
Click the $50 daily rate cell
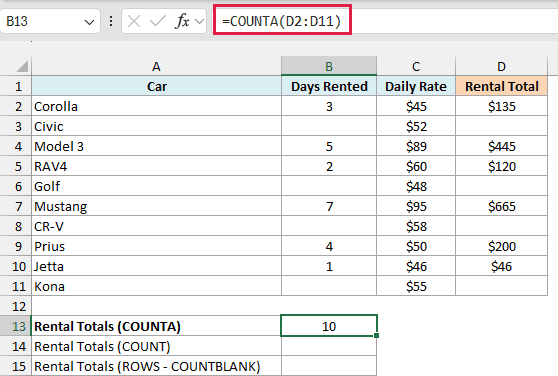[416, 246]
